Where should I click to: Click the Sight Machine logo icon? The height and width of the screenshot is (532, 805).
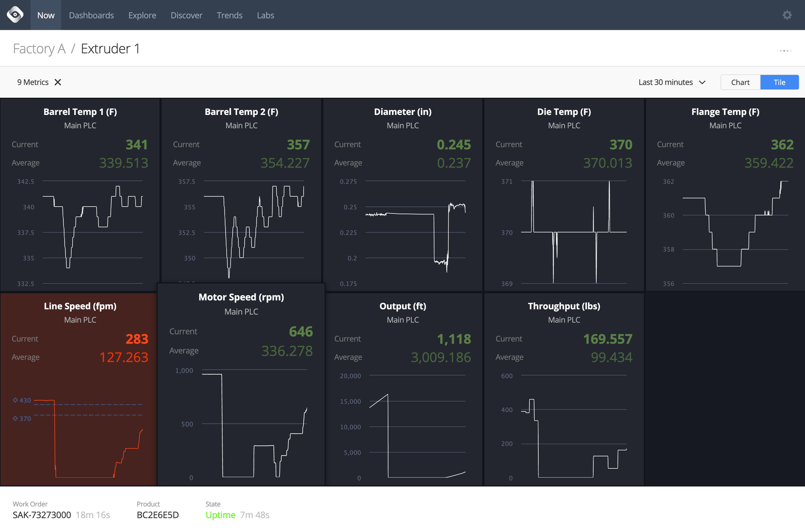point(15,15)
